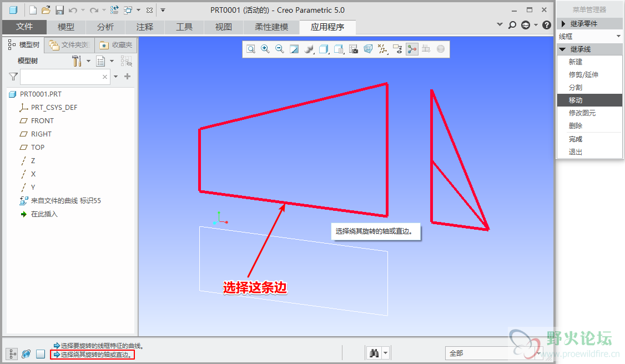Open datum display filters icon
This screenshot has width=625, height=364.
click(x=382, y=49)
